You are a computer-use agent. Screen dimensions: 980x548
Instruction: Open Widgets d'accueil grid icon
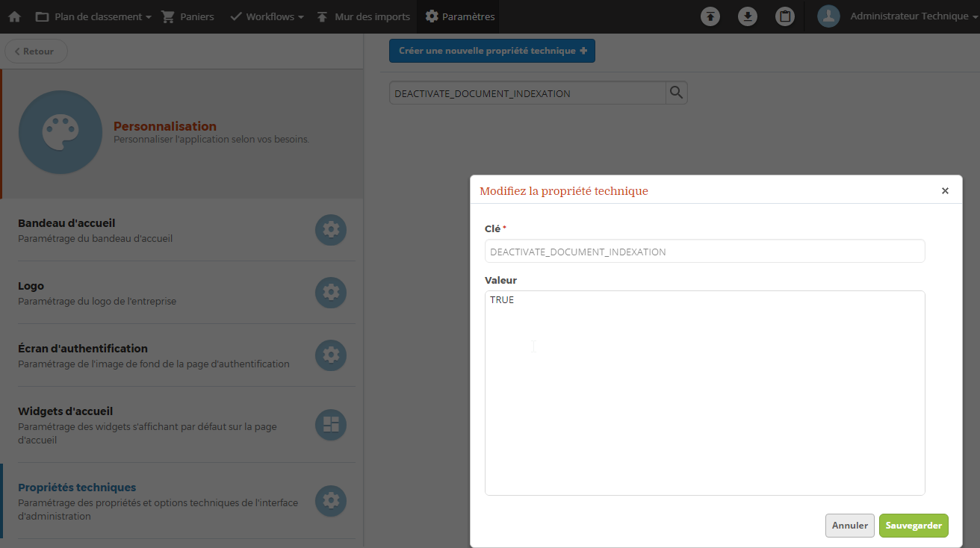click(x=331, y=425)
